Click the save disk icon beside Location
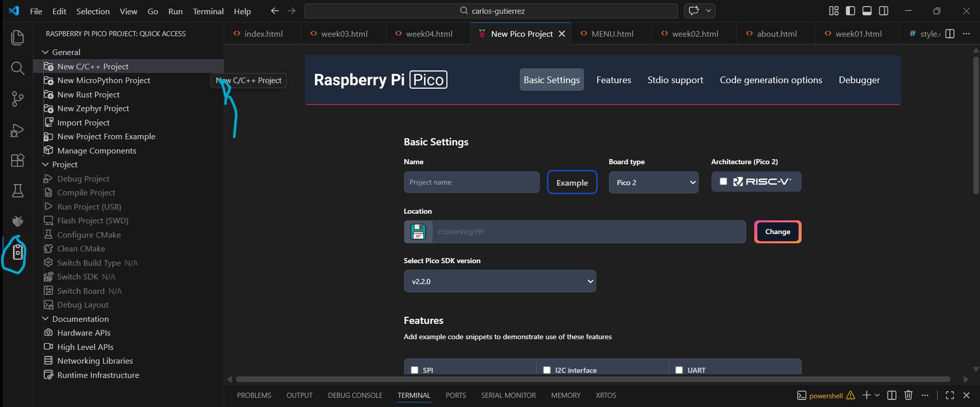Screen dimensions: 980x407 pos(418,232)
